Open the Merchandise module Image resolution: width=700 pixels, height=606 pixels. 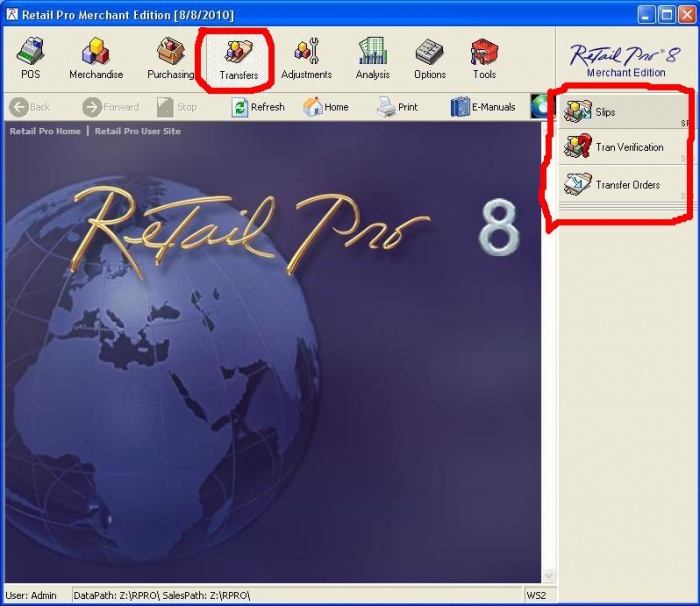(96, 59)
